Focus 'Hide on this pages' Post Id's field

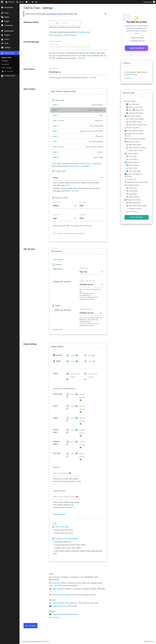pyautogui.click(x=67, y=473)
